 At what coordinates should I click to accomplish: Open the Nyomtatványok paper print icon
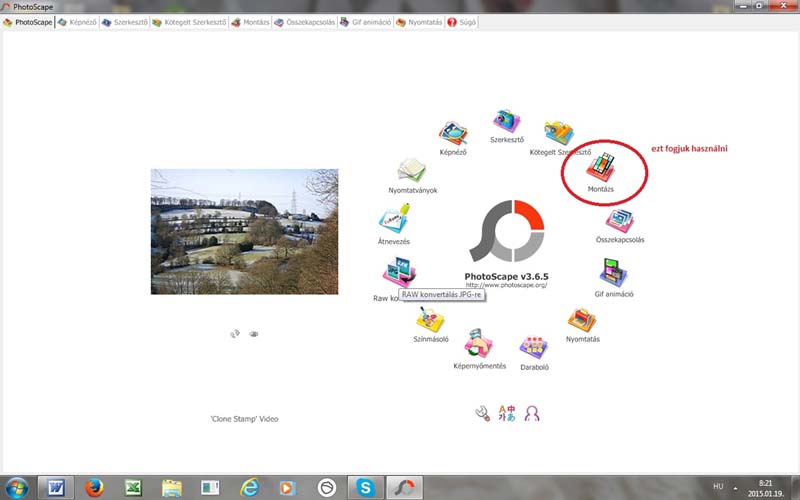pos(412,170)
